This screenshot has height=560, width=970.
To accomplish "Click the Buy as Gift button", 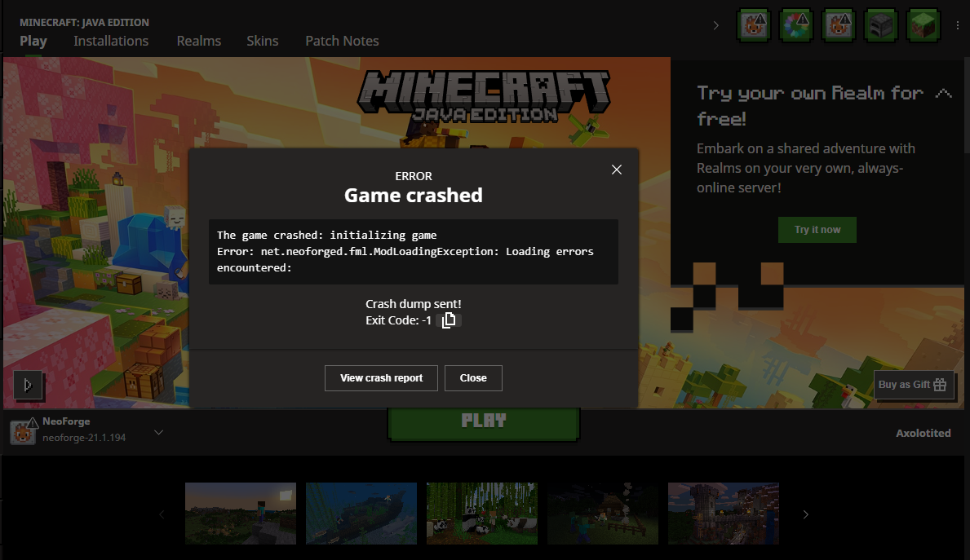I will tap(913, 385).
